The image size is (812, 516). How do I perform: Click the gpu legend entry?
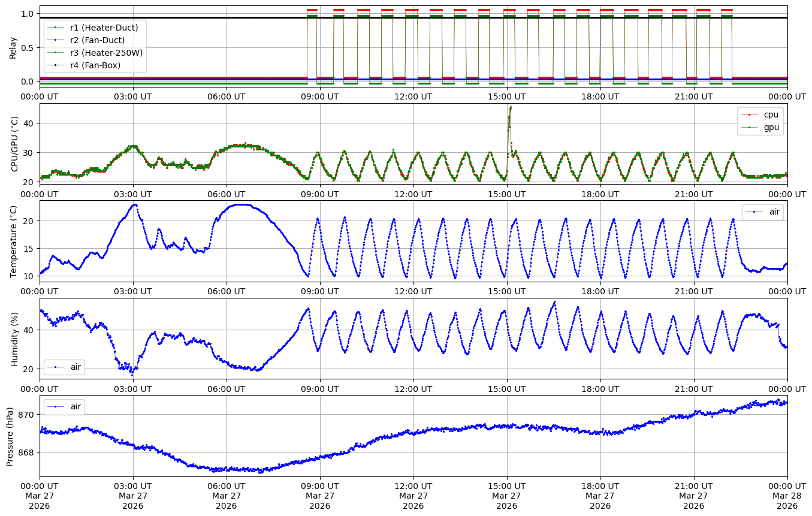(x=771, y=127)
